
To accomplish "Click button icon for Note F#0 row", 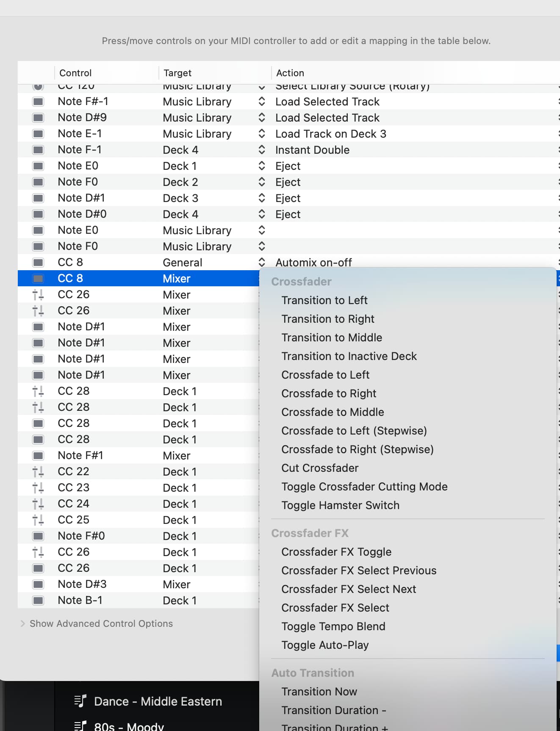I will (x=38, y=536).
